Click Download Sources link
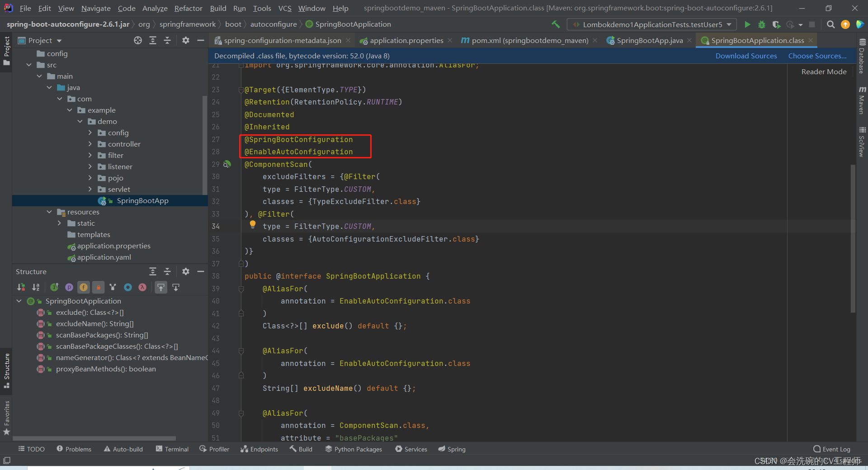 pos(746,56)
